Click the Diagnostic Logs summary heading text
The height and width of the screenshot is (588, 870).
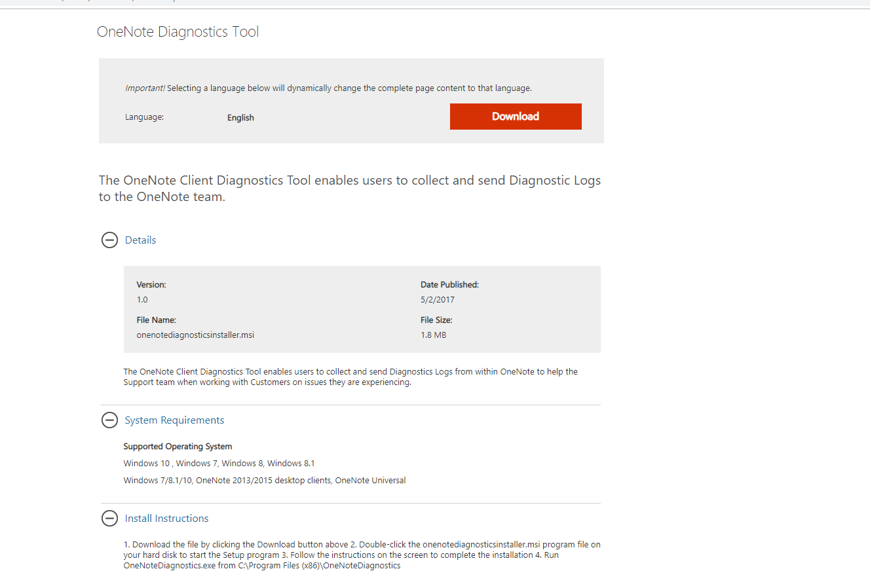[x=350, y=189]
